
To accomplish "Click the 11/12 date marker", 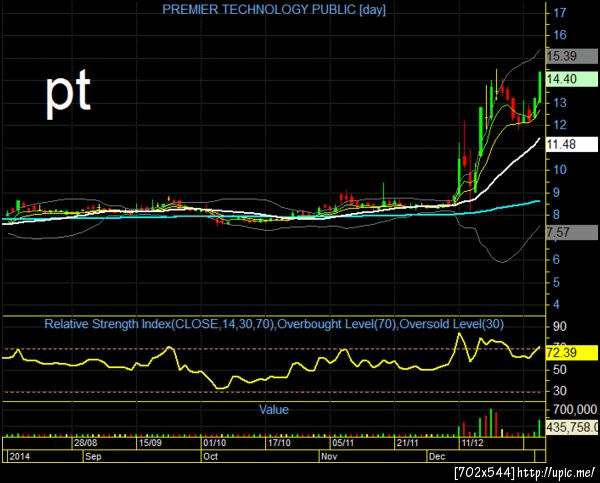I will (472, 443).
